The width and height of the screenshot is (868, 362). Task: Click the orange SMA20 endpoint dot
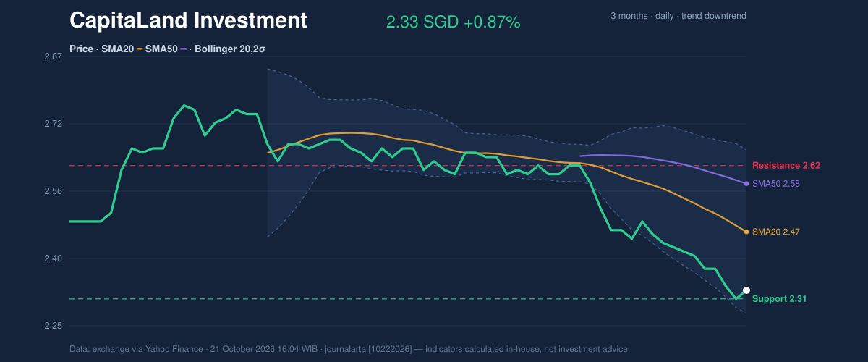pyautogui.click(x=746, y=232)
